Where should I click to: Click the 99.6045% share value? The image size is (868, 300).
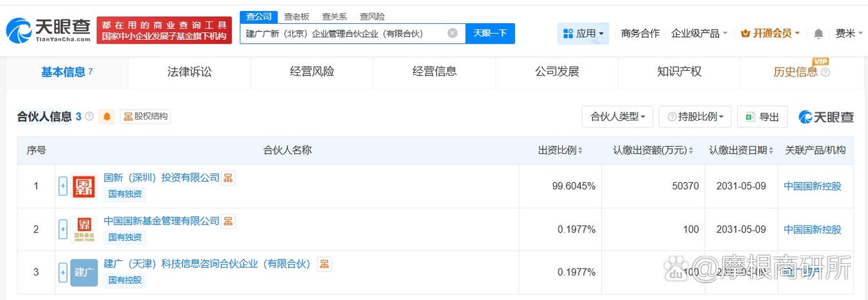574,186
